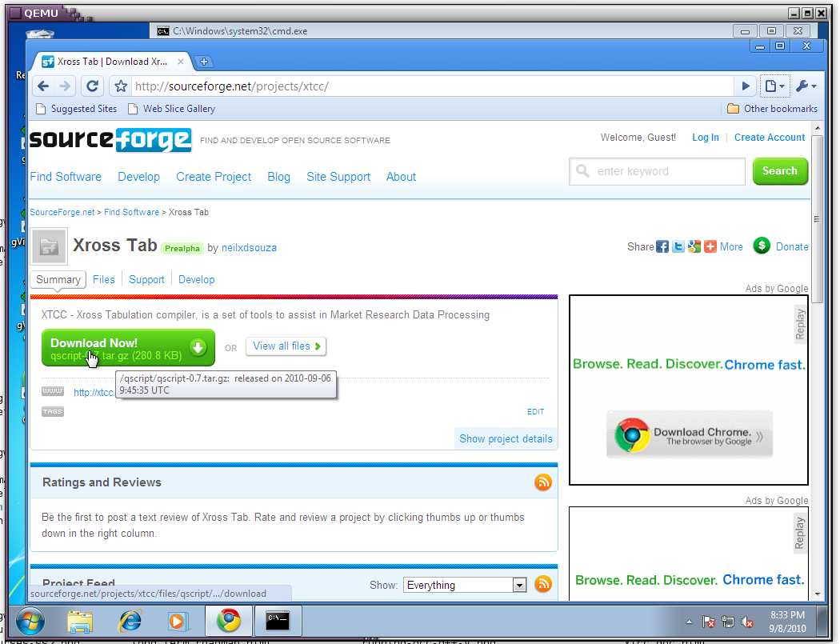Switch to the Files tab
Screen dimensions: 840x644
(x=104, y=279)
